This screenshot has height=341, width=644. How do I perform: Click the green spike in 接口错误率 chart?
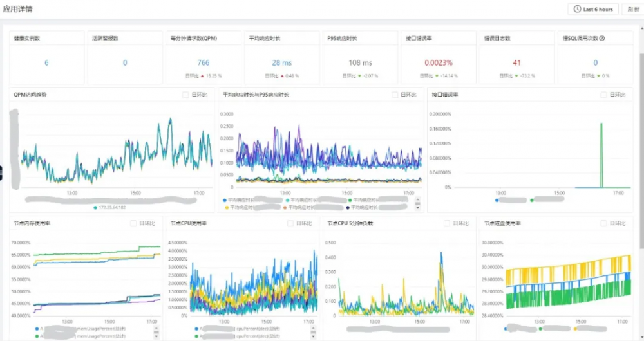point(601,155)
